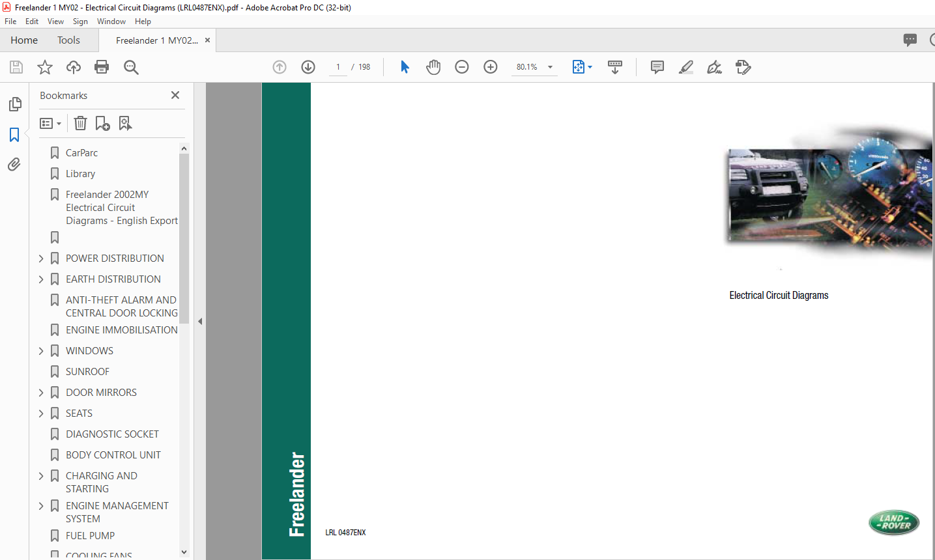This screenshot has width=935, height=560.
Task: Open the Sign document tool
Action: [x=715, y=67]
